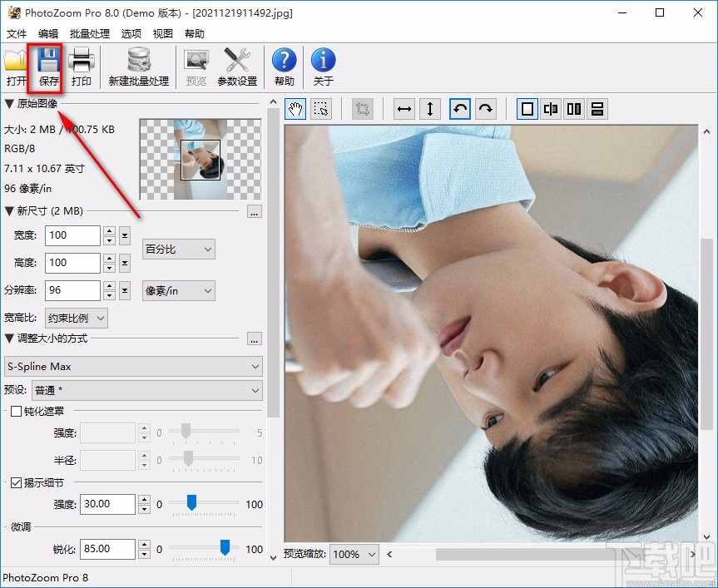Rotate image clockwise with the toolbar icon

486,109
